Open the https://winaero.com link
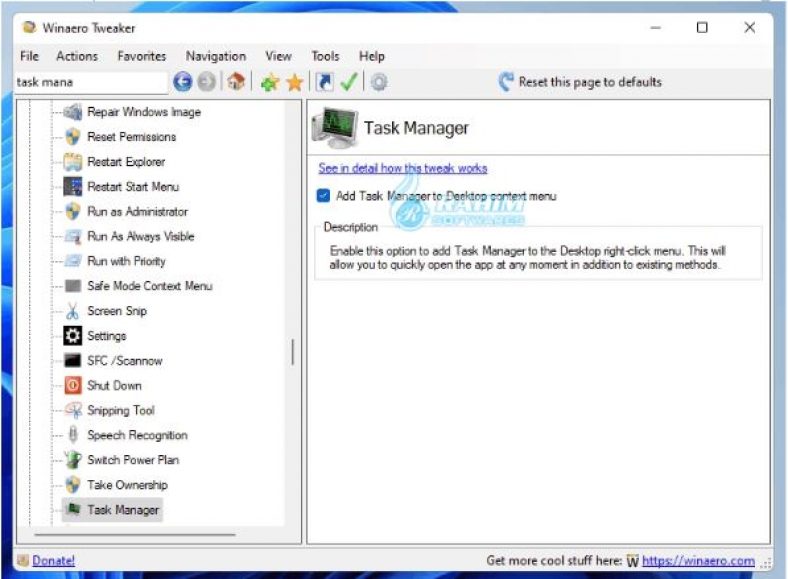This screenshot has width=788, height=579. [698, 560]
